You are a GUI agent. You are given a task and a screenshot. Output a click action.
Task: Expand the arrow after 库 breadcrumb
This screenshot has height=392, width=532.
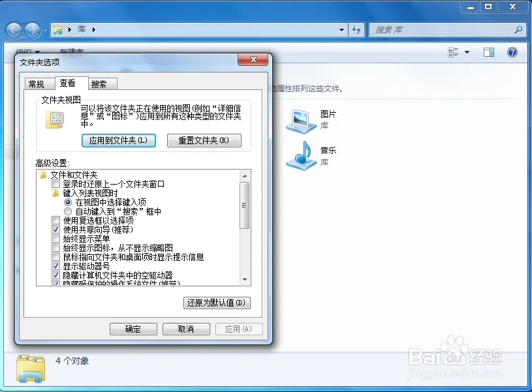tap(93, 30)
